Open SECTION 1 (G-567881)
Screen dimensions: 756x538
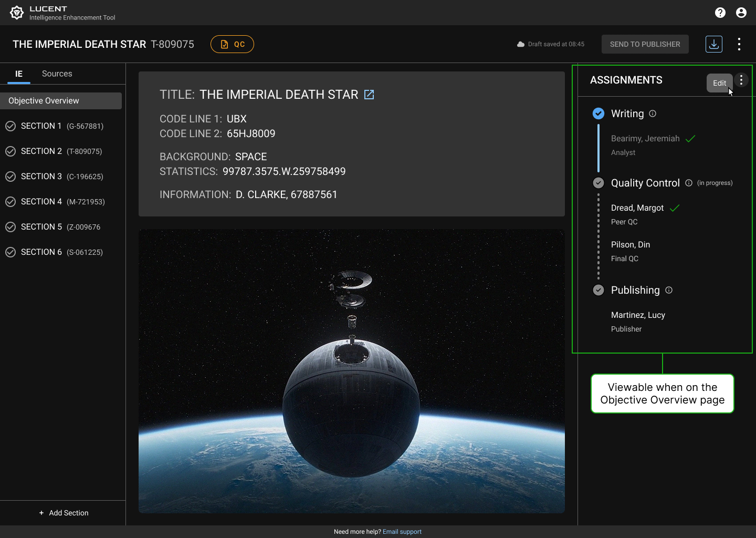pyautogui.click(x=62, y=126)
